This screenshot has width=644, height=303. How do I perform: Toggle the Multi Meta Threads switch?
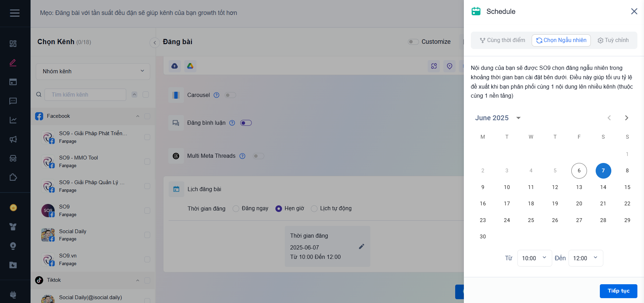pos(258,156)
